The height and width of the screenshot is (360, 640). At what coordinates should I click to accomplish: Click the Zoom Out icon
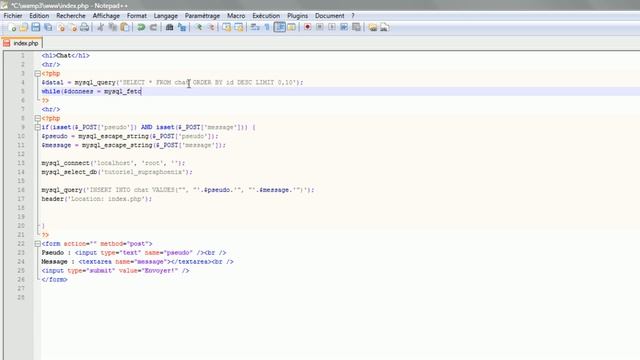(211, 27)
